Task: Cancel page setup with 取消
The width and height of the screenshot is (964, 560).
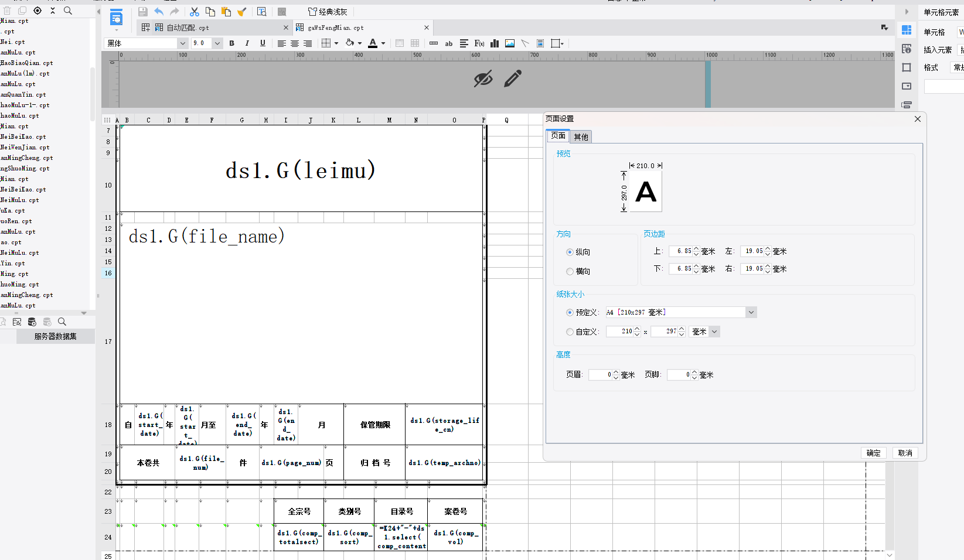Action: 905,453
